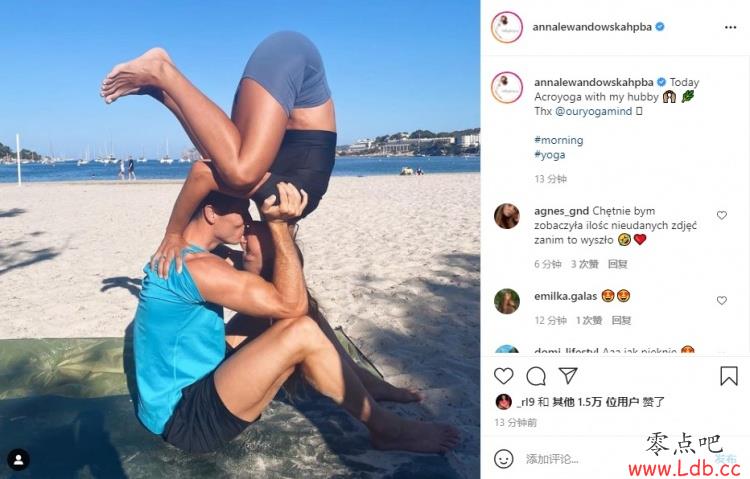Open annalewandowskahpba username in header
Screen dimensions: 750x479
[592, 27]
